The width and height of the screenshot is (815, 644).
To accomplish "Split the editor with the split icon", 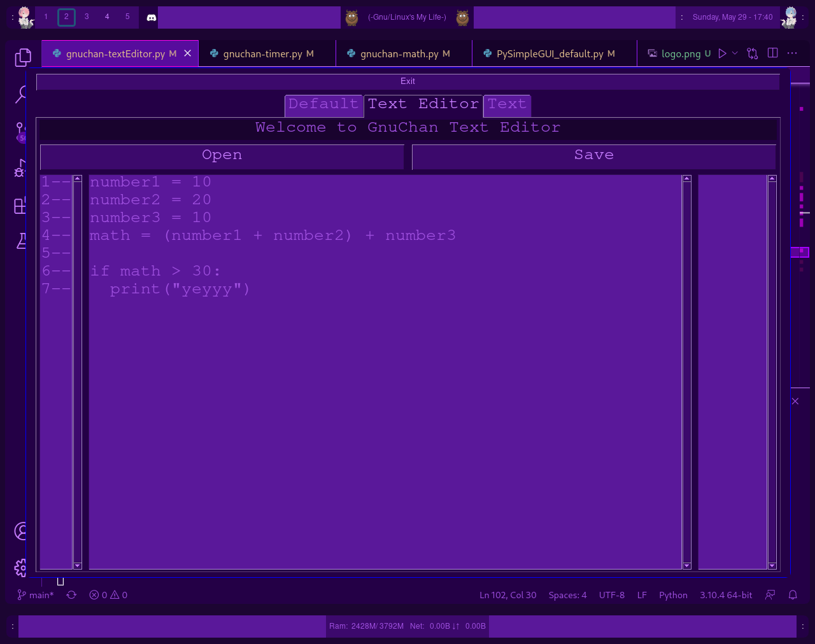I will coord(772,53).
